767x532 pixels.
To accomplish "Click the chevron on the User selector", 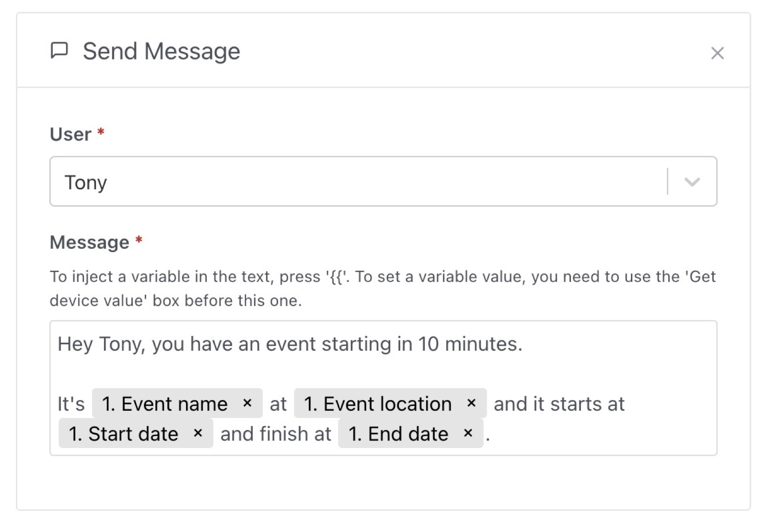I will point(691,182).
